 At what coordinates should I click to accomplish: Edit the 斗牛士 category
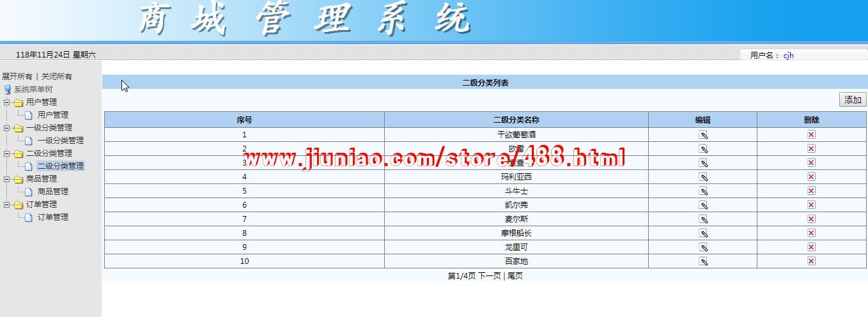click(x=703, y=190)
